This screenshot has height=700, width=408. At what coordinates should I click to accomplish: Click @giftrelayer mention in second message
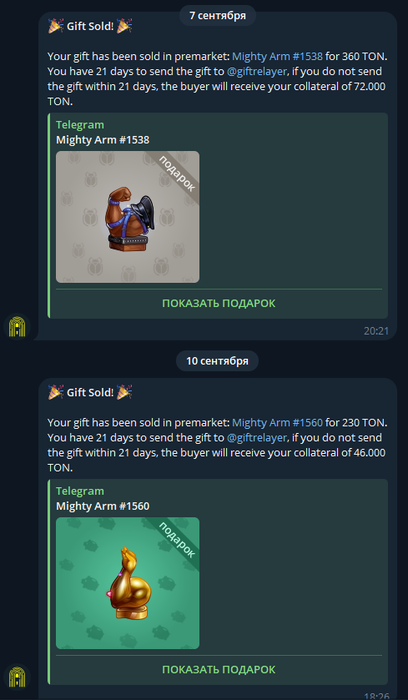click(257, 438)
